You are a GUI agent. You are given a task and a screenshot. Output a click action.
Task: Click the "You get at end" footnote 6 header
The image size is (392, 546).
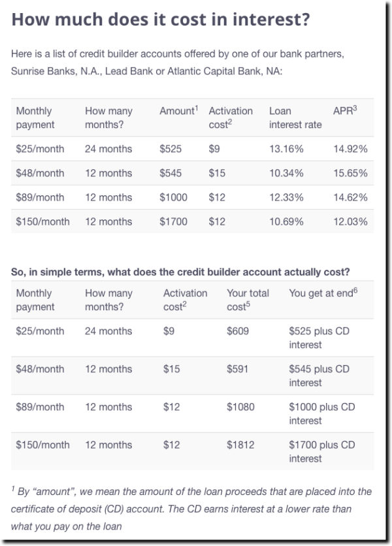[x=323, y=293]
